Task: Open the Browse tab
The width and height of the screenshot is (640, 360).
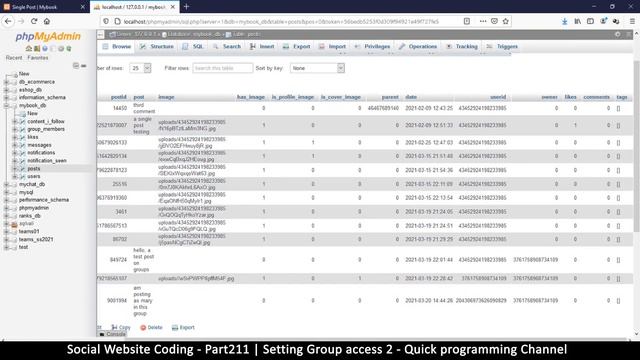Action: point(117,47)
